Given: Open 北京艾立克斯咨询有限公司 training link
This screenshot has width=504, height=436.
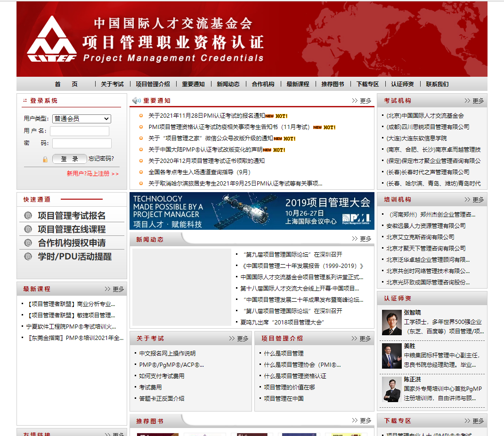Looking at the screenshot, I should point(421,237).
